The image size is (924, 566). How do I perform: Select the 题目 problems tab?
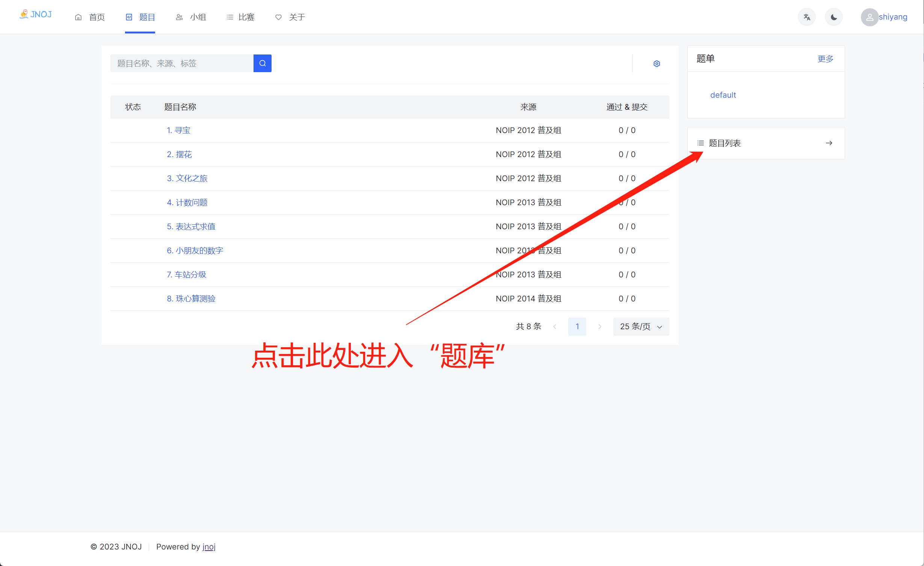point(140,17)
